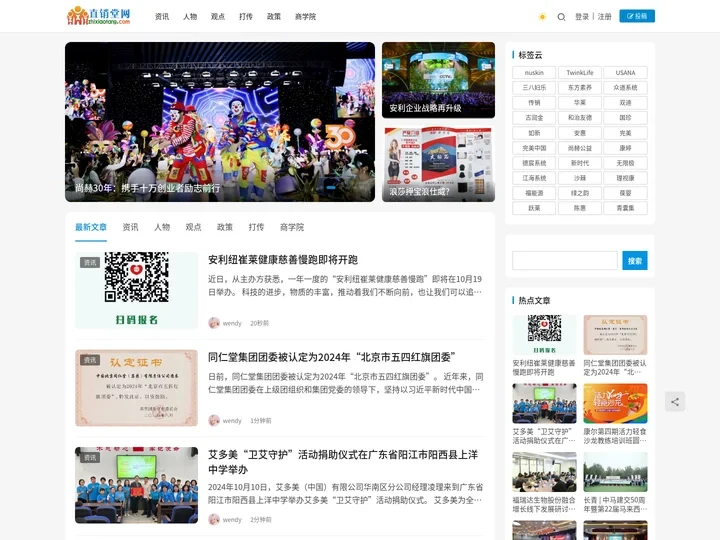Screen dimensions: 720x540
Task: Open article title 安利纽崔莱健康慈善慢跑即将开跑
Action: click(x=283, y=260)
